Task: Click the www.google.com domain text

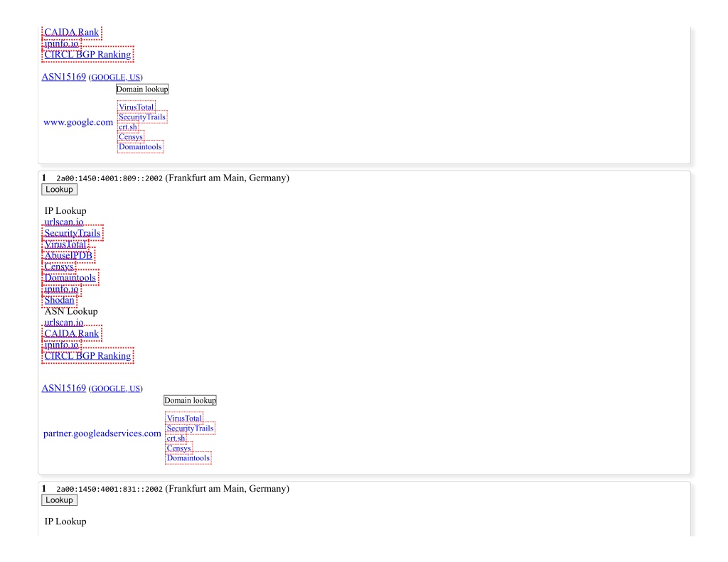Action: point(78,122)
